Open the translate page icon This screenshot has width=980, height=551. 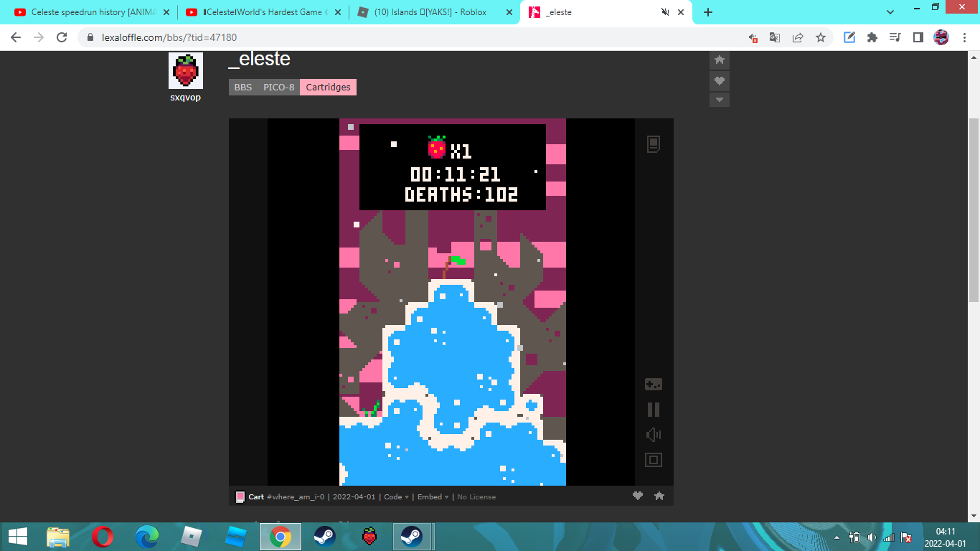(775, 37)
